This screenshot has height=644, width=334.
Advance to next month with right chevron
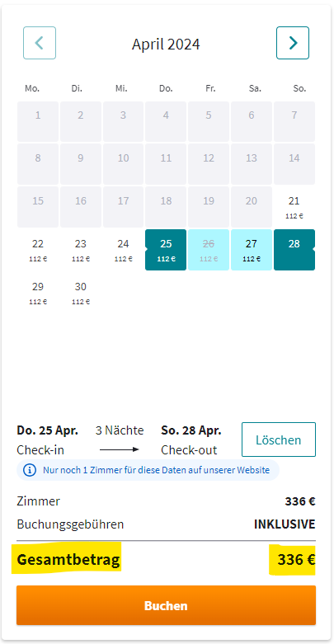293,43
